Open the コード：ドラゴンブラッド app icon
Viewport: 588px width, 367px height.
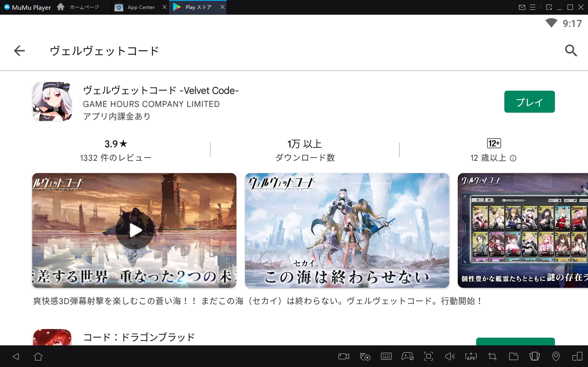click(x=52, y=337)
